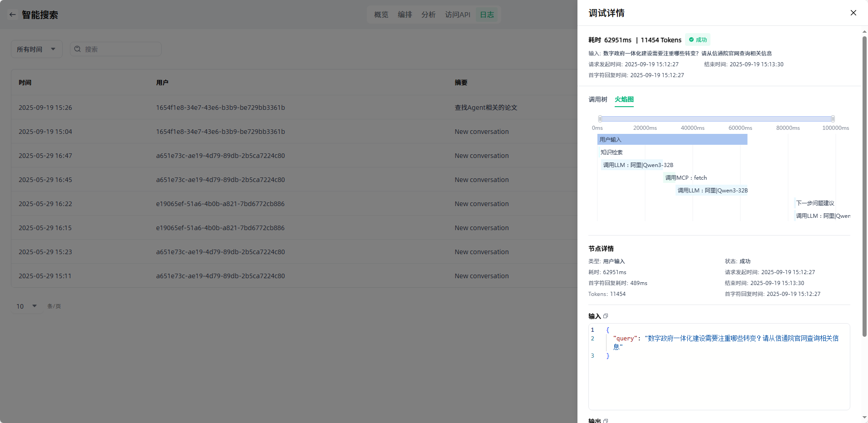
Task: Click the back arrow next to 智能搜索
Action: point(13,15)
